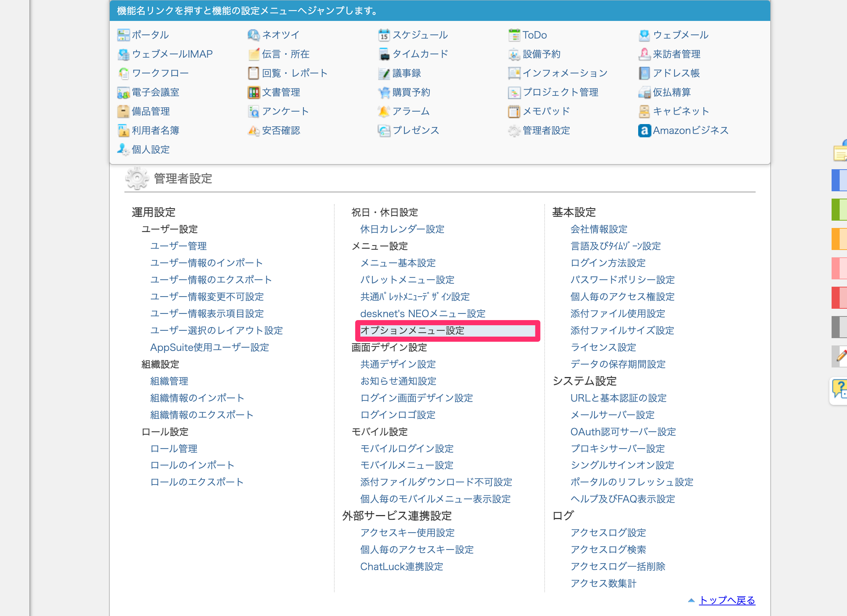Open the 備品管理 icon
The width and height of the screenshot is (847, 616).
(123, 111)
